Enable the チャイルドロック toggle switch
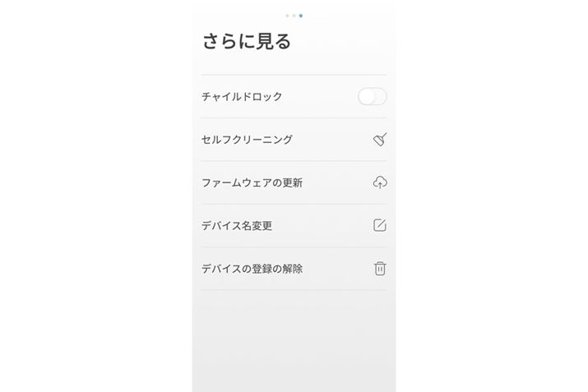 373,97
